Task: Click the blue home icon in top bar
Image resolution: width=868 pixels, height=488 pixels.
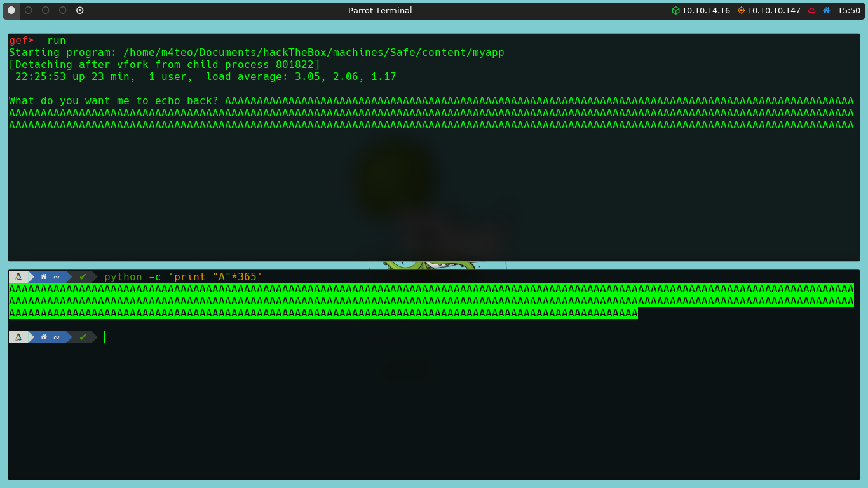Action: click(x=827, y=10)
